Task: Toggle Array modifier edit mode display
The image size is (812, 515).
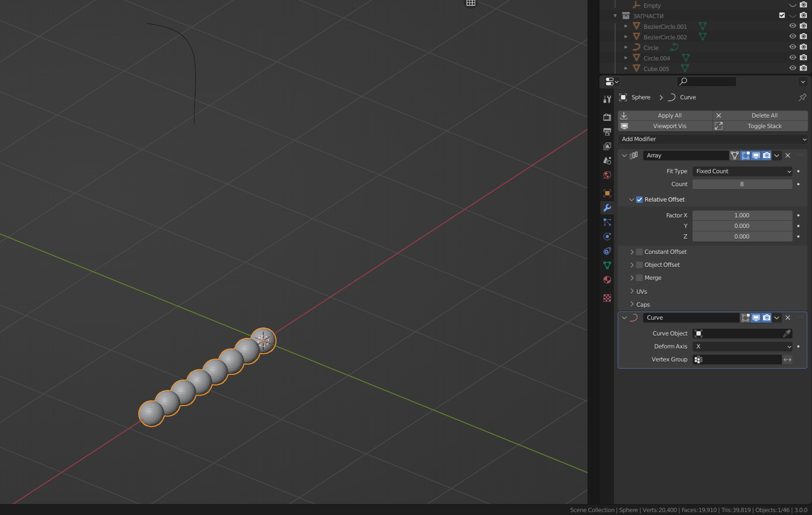Action: coord(745,156)
